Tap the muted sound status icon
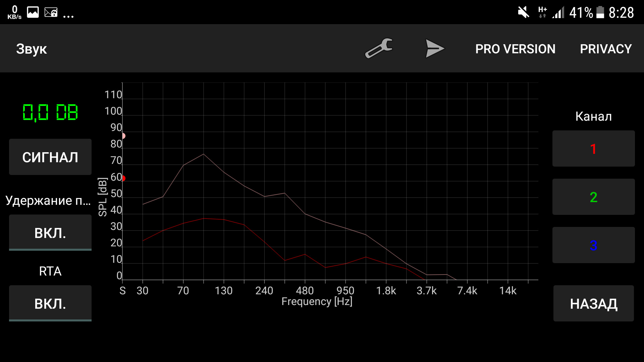 (x=523, y=13)
